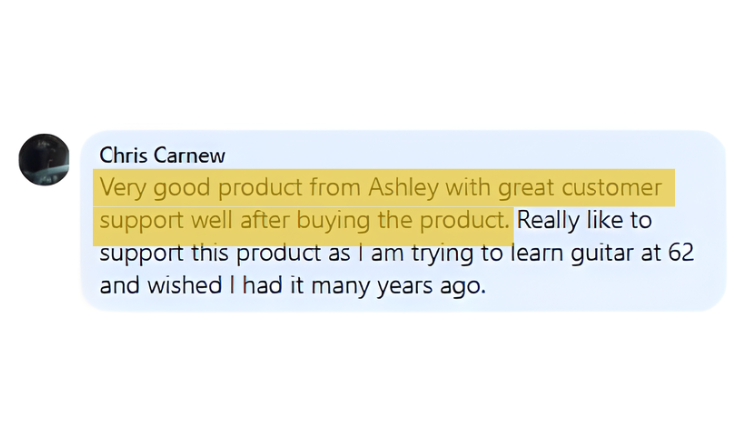Image resolution: width=753 pixels, height=423 pixels.
Task: Click the first name "Chris" in the header
Action: click(122, 156)
